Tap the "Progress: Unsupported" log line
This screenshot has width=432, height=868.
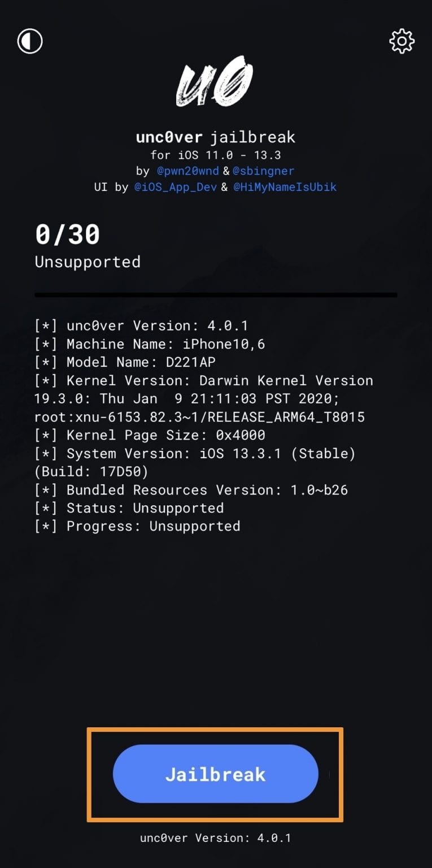(x=137, y=526)
